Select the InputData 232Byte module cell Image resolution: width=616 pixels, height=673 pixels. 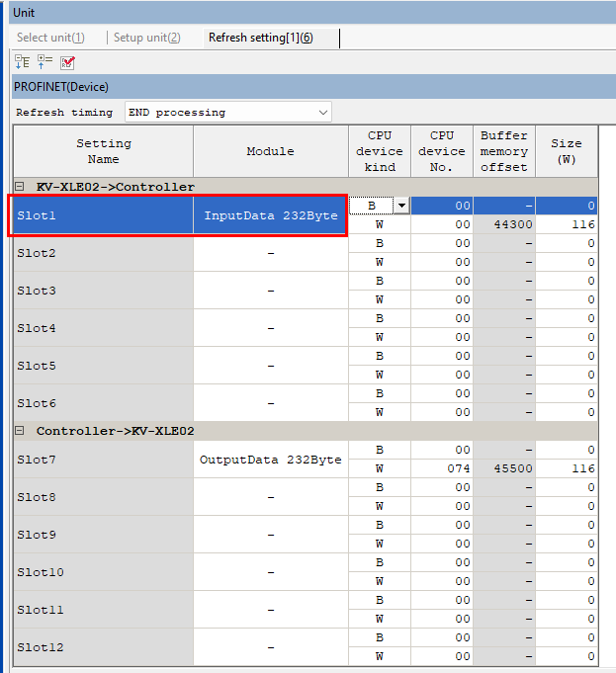(271, 215)
